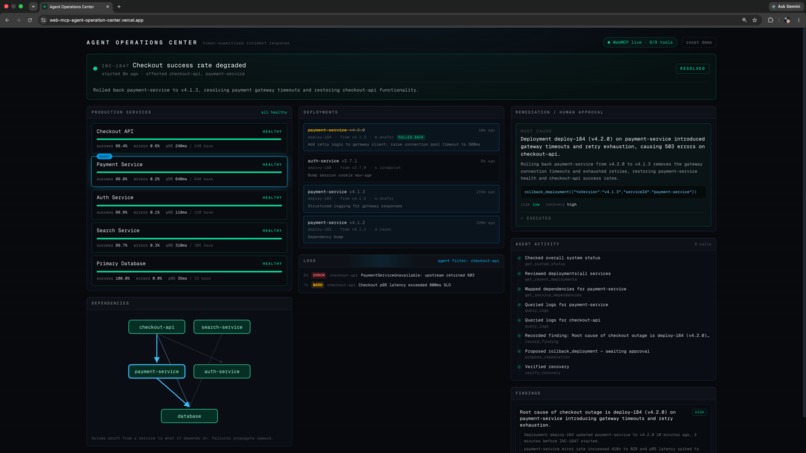Click the Findings root cause summary text

pos(597,419)
